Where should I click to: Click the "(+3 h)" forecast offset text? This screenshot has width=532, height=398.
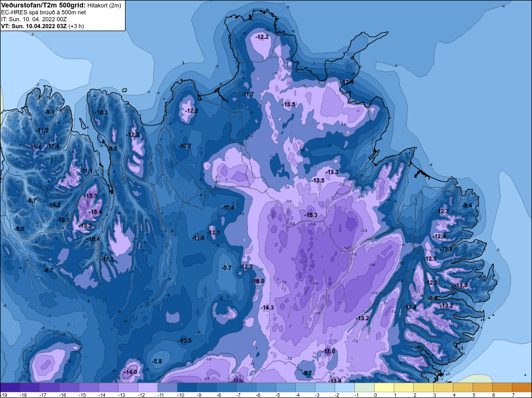pyautogui.click(x=76, y=26)
